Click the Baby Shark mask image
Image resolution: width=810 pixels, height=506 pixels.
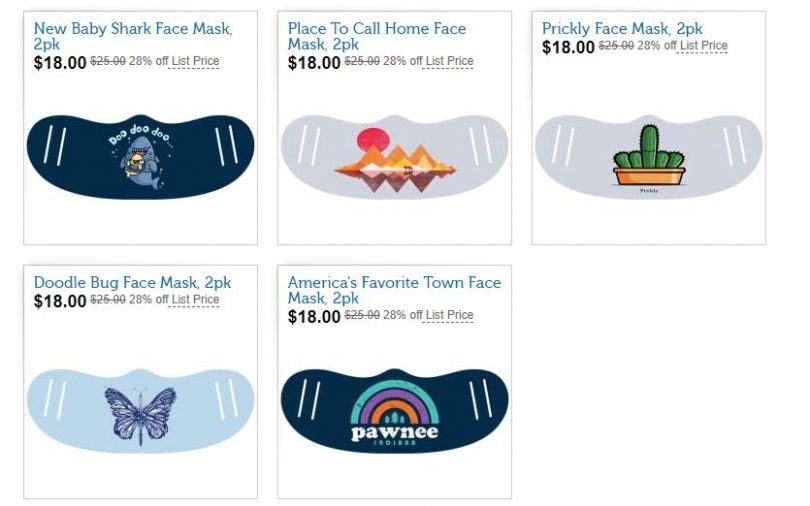coord(140,156)
